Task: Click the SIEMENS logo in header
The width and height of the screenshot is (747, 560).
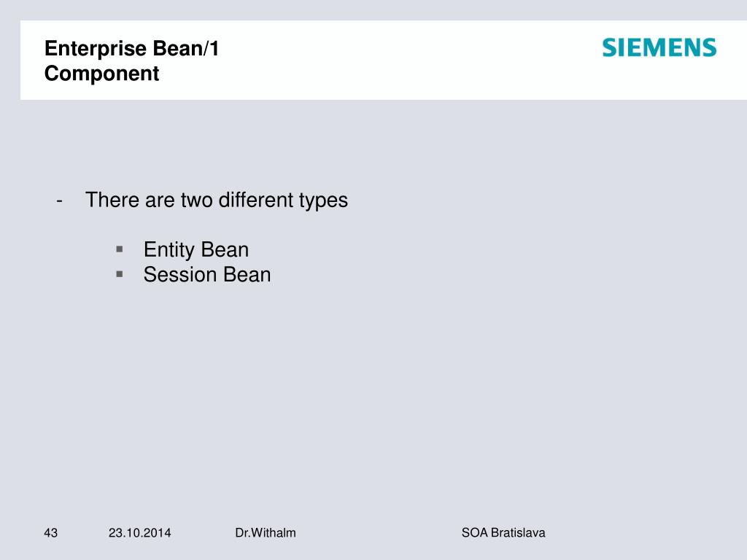Action: 659,47
